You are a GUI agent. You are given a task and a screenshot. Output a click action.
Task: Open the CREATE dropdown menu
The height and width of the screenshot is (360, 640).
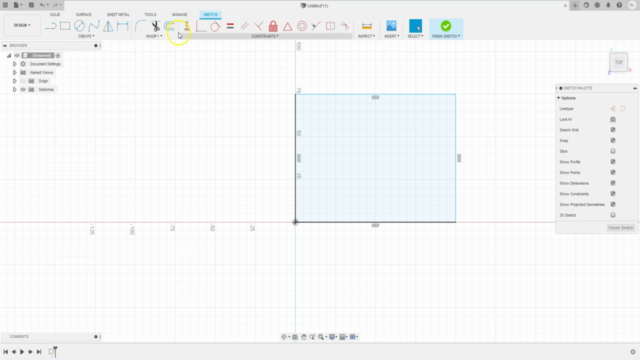86,36
